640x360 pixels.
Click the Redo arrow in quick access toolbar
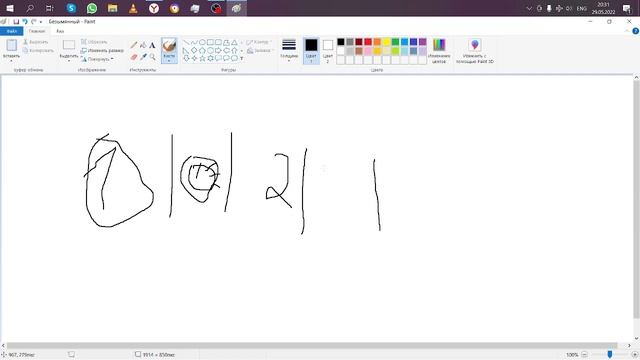[33, 22]
